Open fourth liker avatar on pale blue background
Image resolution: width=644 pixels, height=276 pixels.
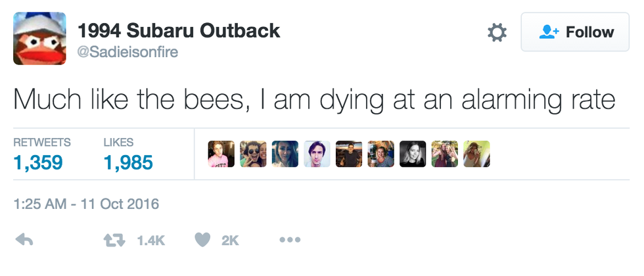pos(317,154)
